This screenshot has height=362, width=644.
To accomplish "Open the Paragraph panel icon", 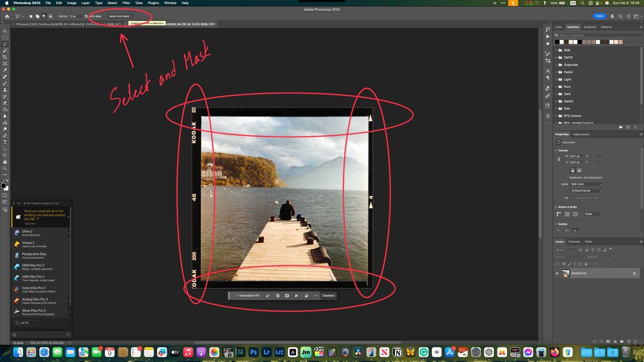I will 548,78.
